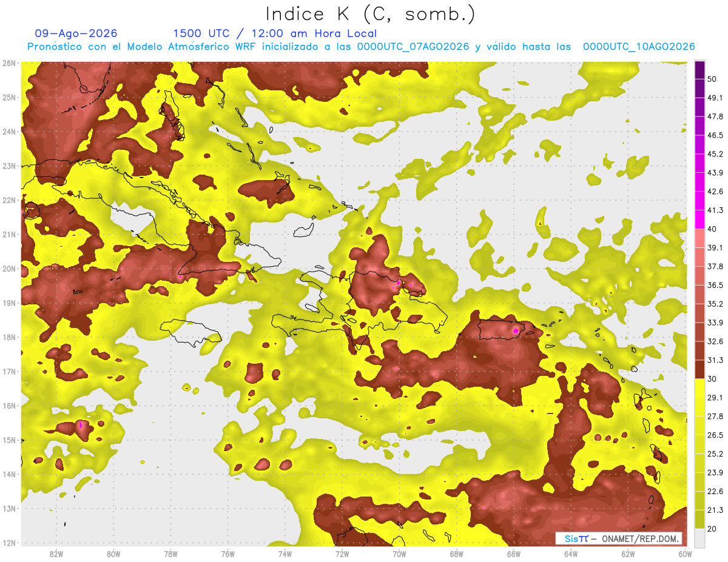The width and height of the screenshot is (728, 562).
Task: Click the latitude axis label "20N"
Action: pyautogui.click(x=8, y=269)
